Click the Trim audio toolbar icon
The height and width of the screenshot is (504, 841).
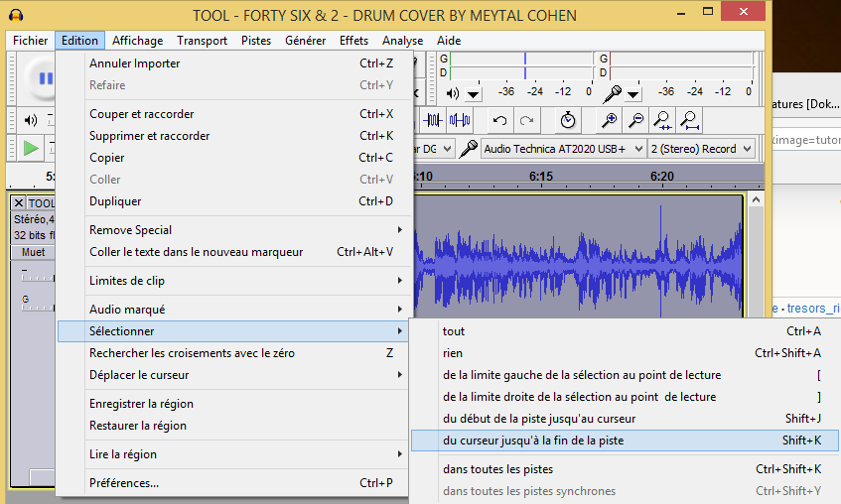tap(433, 120)
